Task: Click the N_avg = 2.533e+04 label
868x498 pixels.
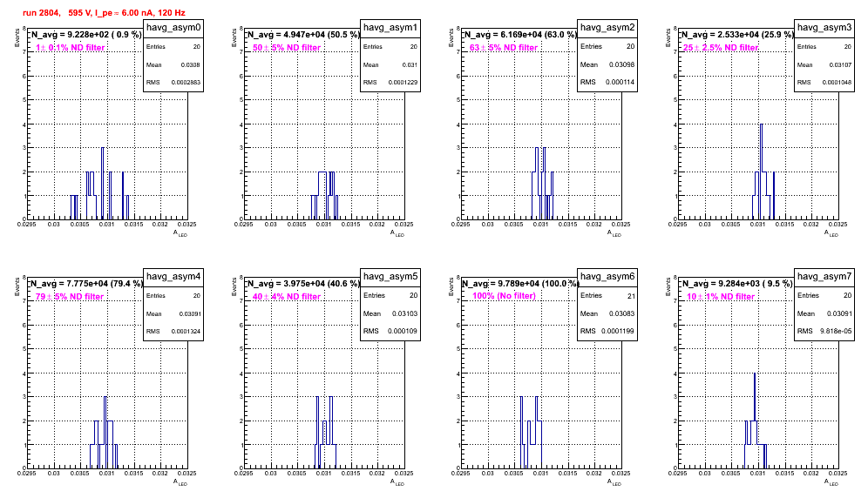Action: (x=736, y=35)
